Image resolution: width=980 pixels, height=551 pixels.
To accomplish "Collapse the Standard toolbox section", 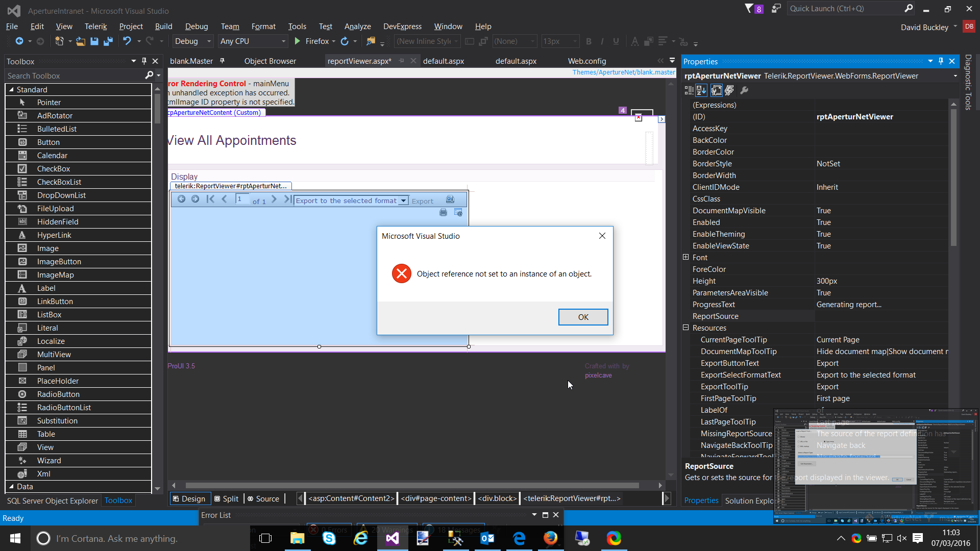I will [11, 89].
